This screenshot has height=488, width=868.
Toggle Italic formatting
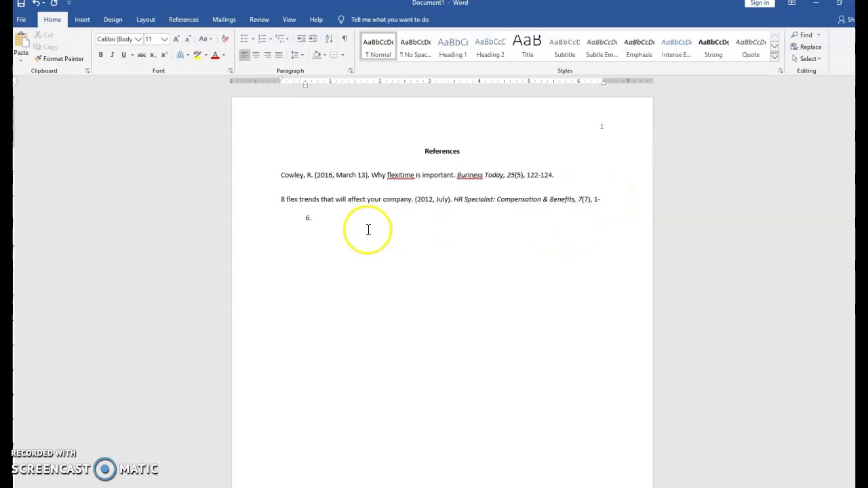(112, 55)
